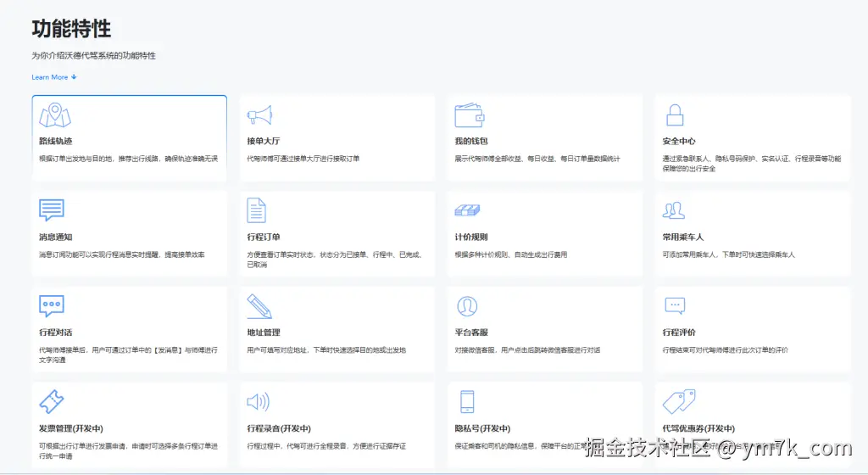
Task: Click the route map icon for 路线轨迹
Action: 55,115
